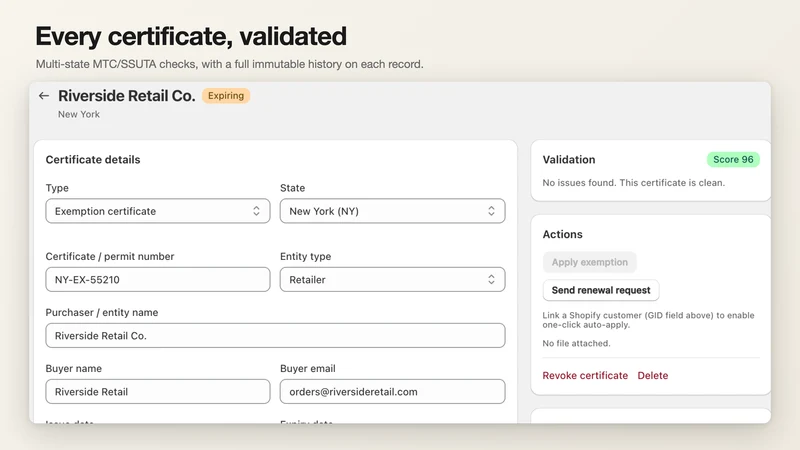Click the Delete link
This screenshot has height=450, width=800.
pyautogui.click(x=653, y=376)
